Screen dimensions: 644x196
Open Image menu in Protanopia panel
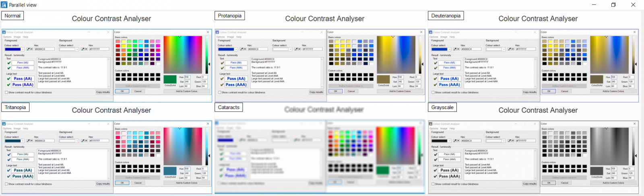[x=230, y=37]
